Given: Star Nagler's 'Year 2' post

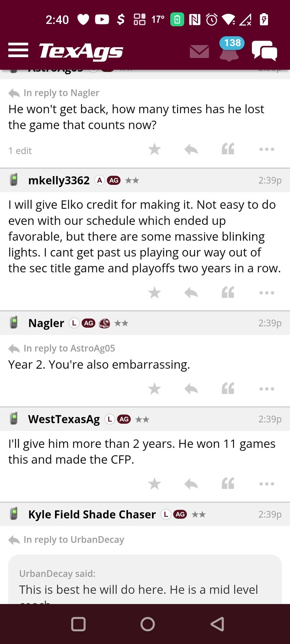Looking at the screenshot, I should pyautogui.click(x=154, y=389).
